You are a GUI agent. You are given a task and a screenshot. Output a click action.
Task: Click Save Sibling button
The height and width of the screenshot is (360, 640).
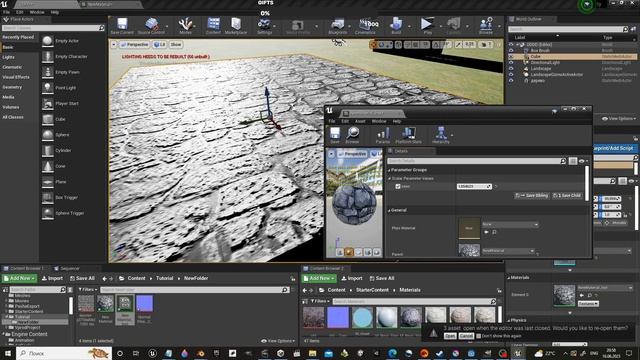(532, 196)
